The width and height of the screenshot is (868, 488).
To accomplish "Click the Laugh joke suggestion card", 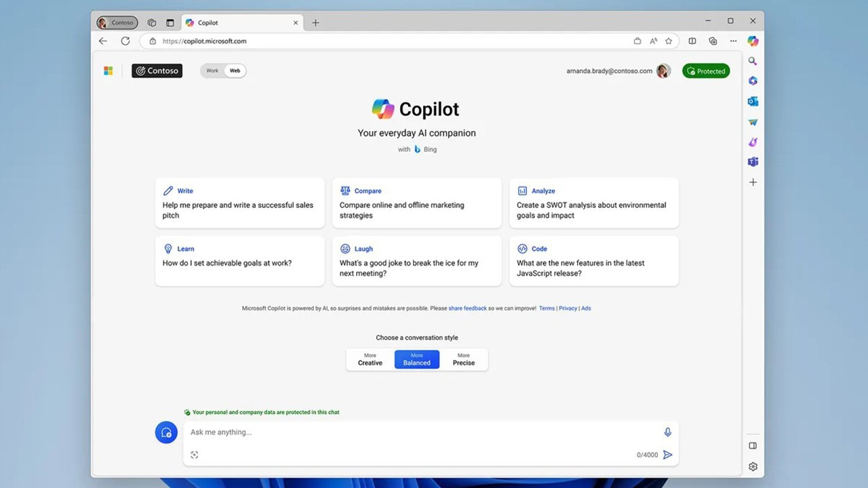I will (417, 261).
